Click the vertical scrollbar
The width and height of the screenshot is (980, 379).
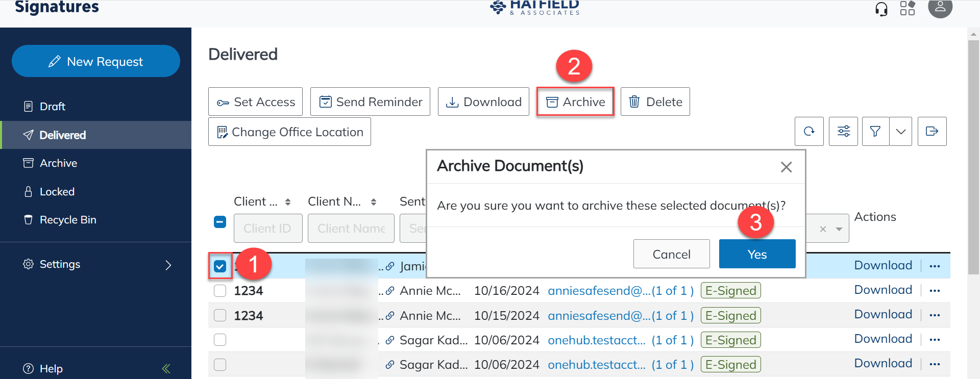973,157
